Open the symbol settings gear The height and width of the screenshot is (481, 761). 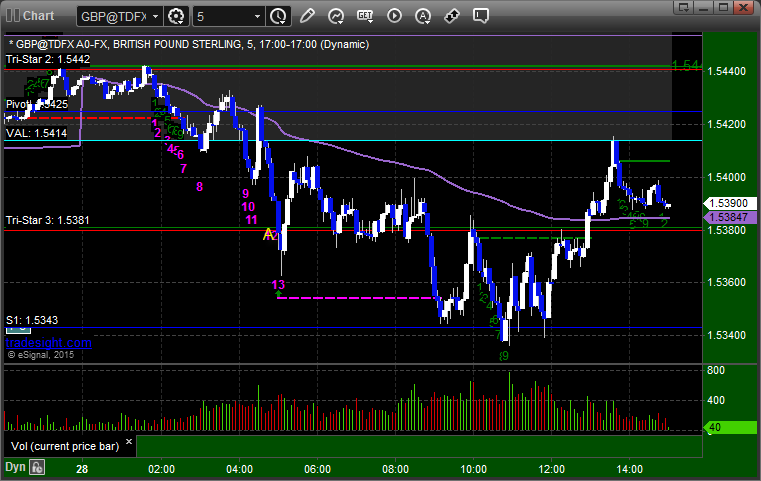coord(176,17)
